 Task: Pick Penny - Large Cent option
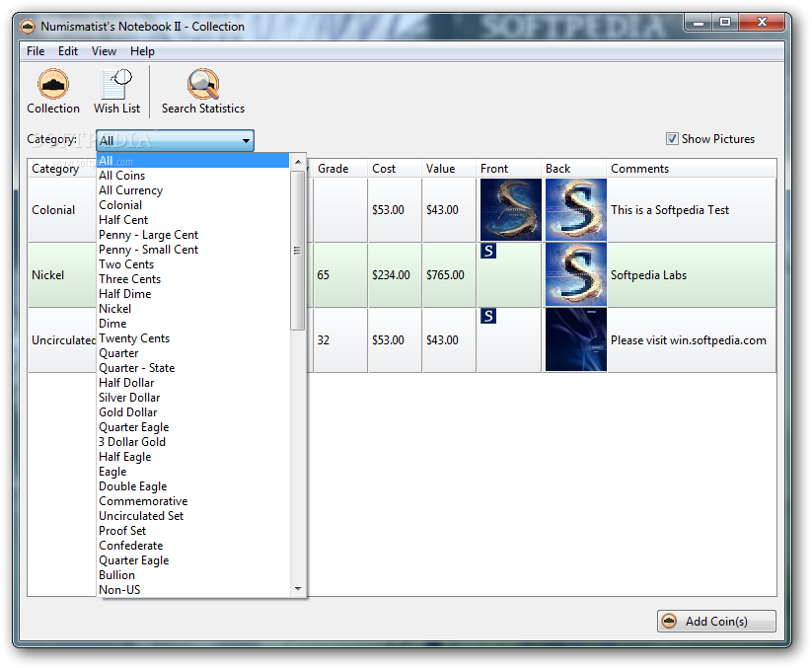[x=192, y=235]
